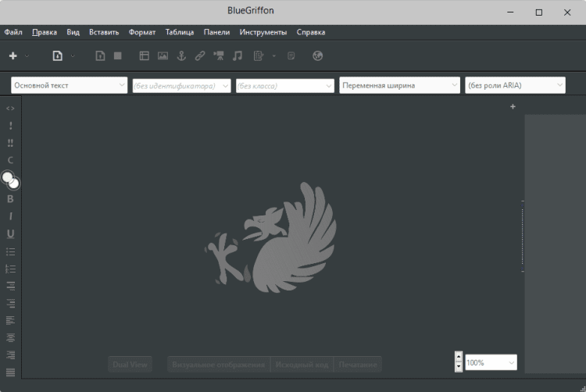Apply strong emphasis with the double exclamation icon

[x=10, y=143]
